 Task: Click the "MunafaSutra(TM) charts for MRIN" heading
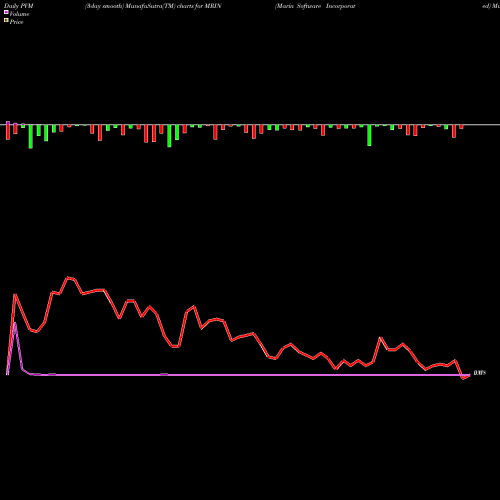coord(174,6)
